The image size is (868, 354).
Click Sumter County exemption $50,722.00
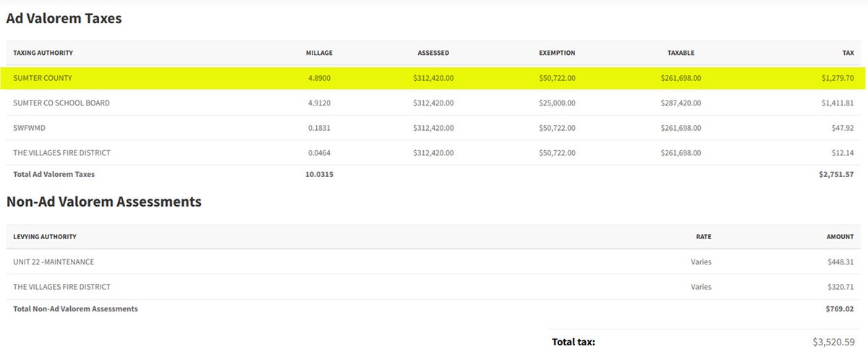tap(557, 78)
